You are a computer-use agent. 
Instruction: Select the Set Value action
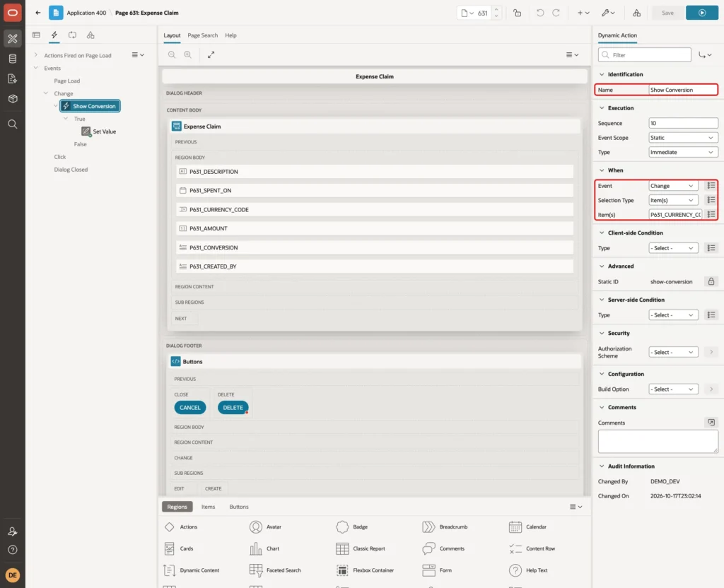click(x=99, y=131)
